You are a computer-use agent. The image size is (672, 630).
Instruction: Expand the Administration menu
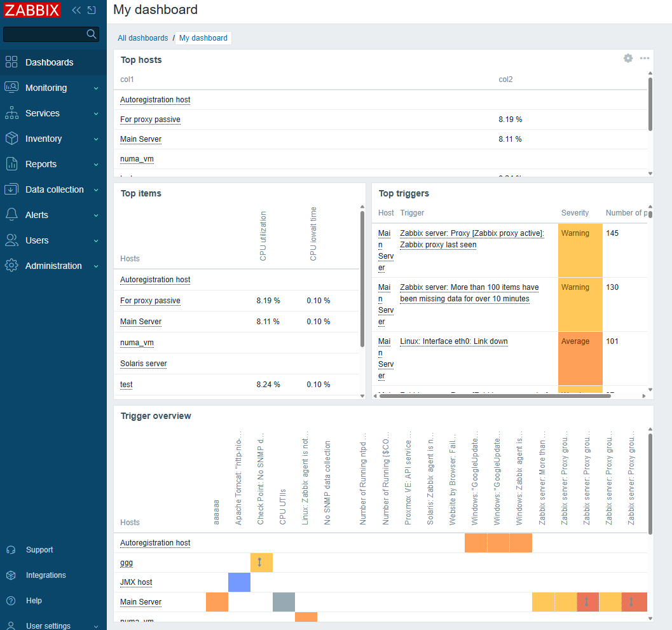point(53,266)
